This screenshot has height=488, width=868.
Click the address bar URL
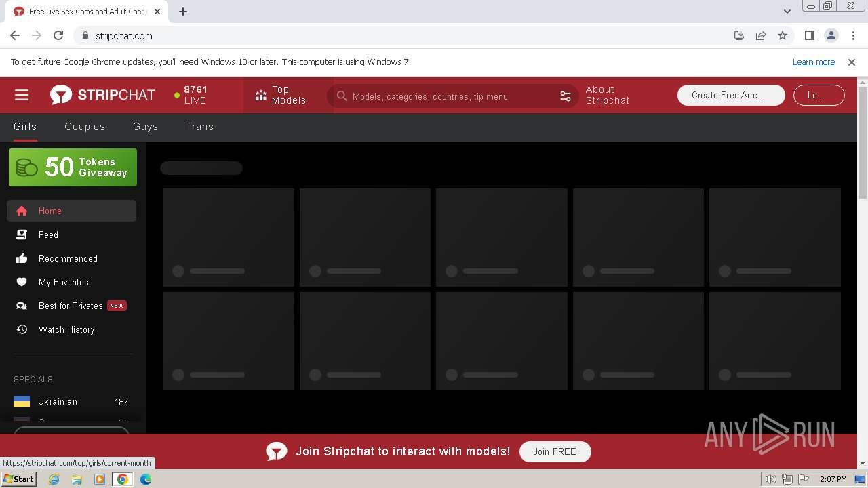tap(123, 35)
